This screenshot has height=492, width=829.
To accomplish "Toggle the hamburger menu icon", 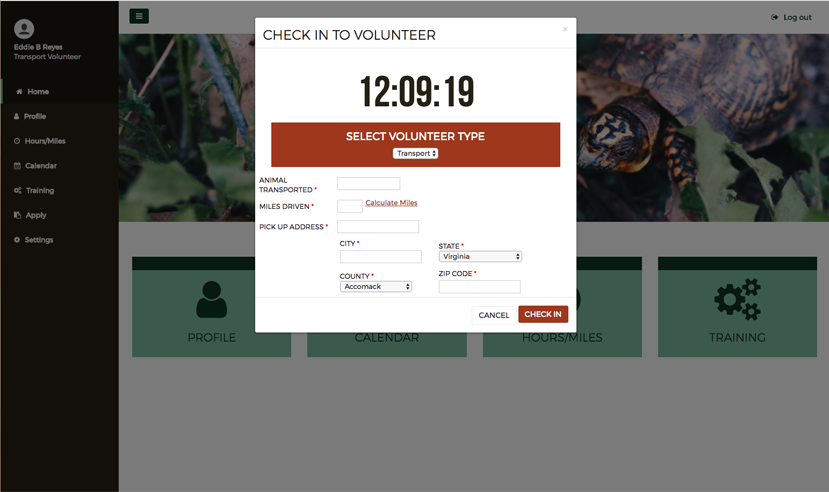I will 139,16.
